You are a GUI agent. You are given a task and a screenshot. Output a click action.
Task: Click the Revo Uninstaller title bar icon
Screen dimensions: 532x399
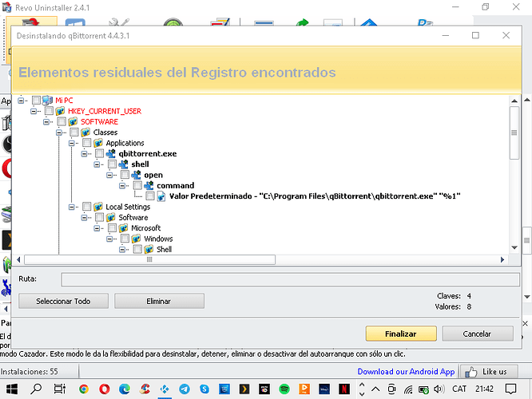click(6, 7)
